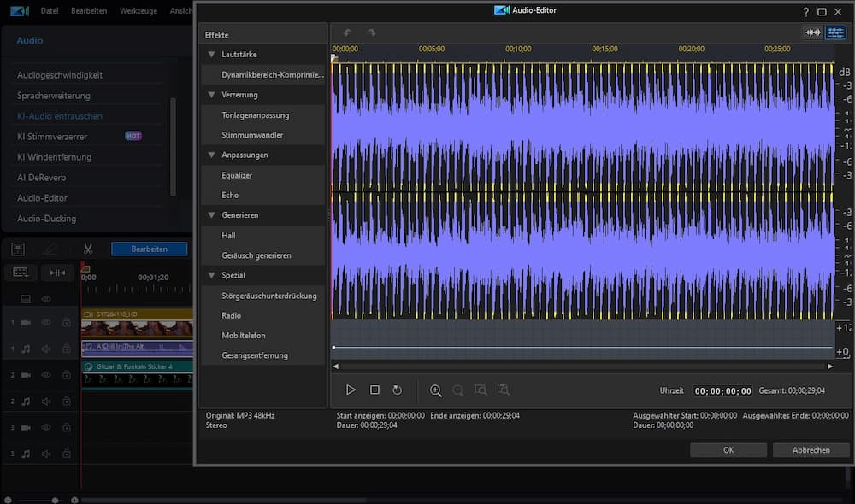Click the Undo arrow in the Audio-Editor
This screenshot has height=504, width=855.
(x=347, y=32)
